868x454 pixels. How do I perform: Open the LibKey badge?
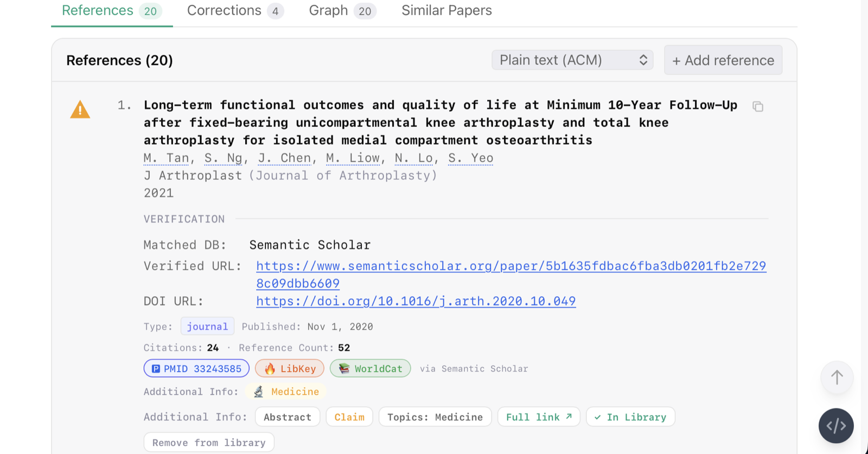(290, 368)
